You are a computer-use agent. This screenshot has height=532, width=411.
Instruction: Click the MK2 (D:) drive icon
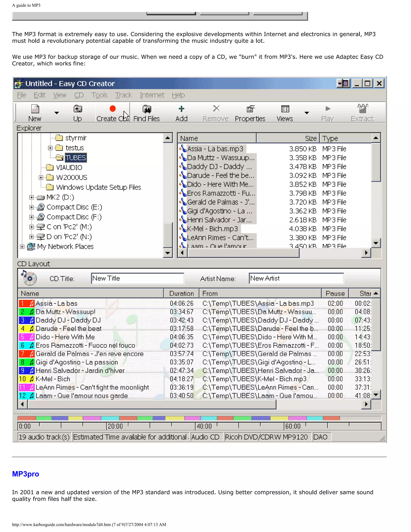pos(41,198)
